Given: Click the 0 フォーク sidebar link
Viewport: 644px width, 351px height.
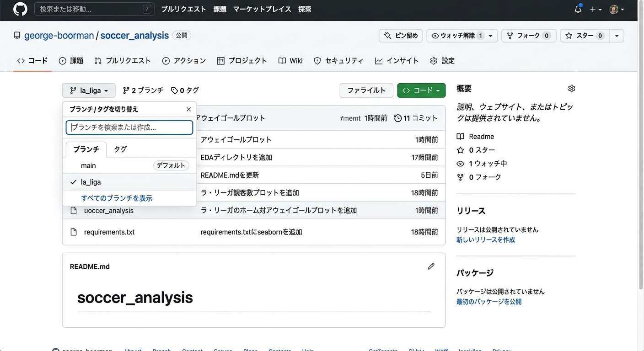Looking at the screenshot, I should pyautogui.click(x=479, y=177).
